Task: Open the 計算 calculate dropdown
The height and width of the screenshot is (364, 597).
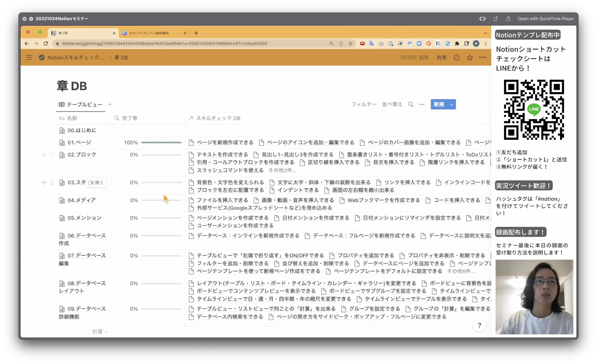Action: coord(100,332)
